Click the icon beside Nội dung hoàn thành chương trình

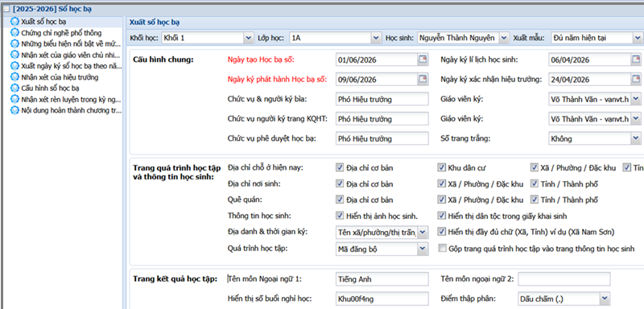tap(15, 110)
